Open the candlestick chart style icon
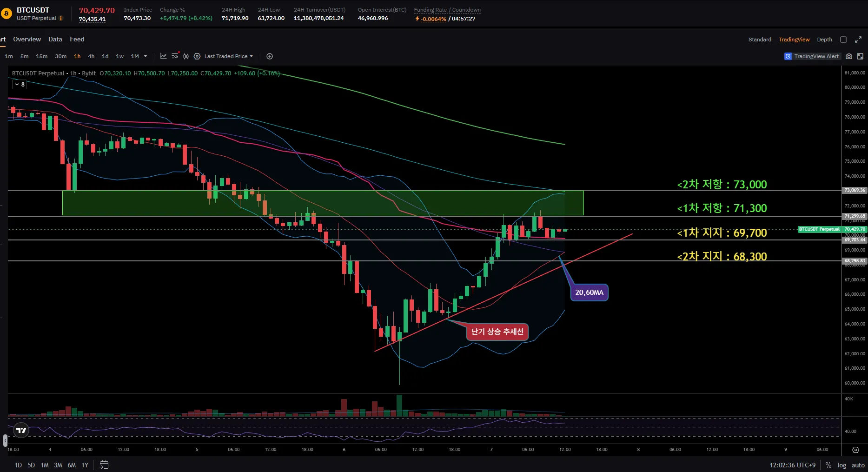This screenshot has height=472, width=868. click(x=186, y=56)
